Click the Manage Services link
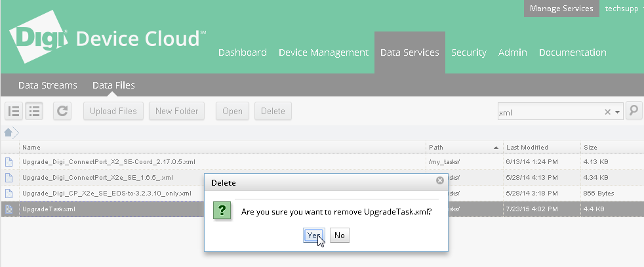644x267 pixels. (561, 9)
